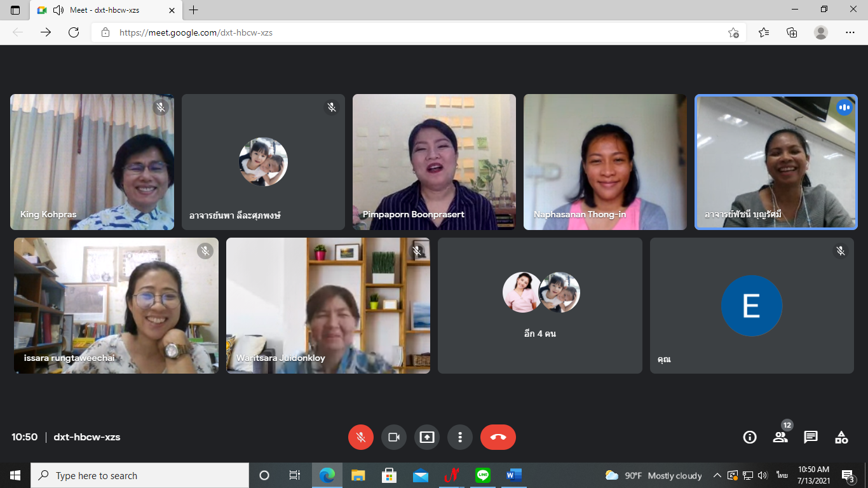
Task: Go back in browser history
Action: click(18, 32)
